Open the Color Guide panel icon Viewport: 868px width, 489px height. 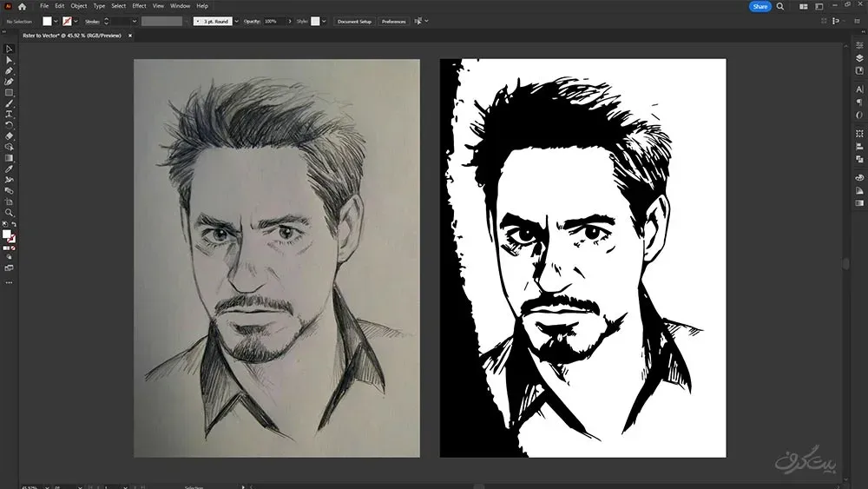(x=859, y=190)
